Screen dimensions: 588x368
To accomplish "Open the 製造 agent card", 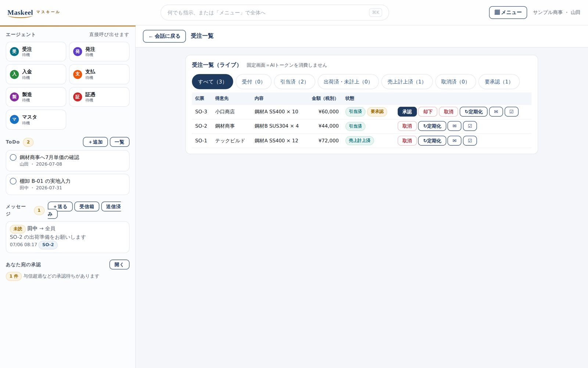I will point(36,97).
